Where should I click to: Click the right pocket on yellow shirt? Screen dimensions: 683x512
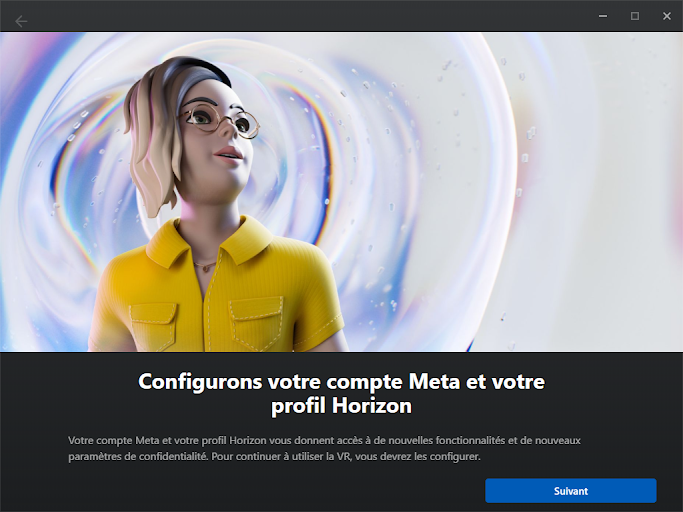257,322
